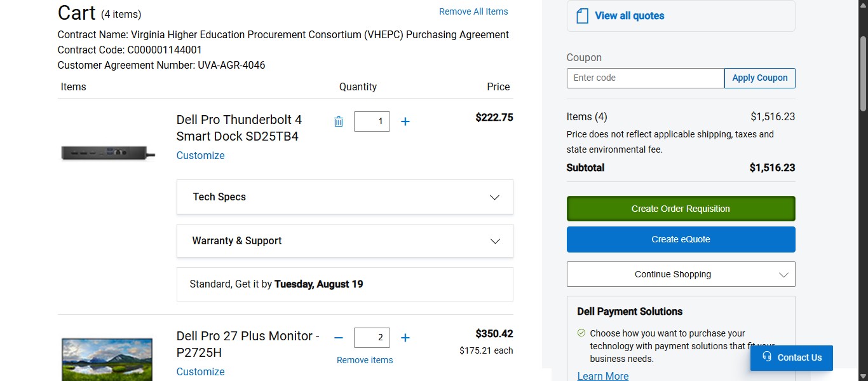Delete the Thunderbolt Dock using trash icon
This screenshot has height=381, width=868.
pos(339,121)
